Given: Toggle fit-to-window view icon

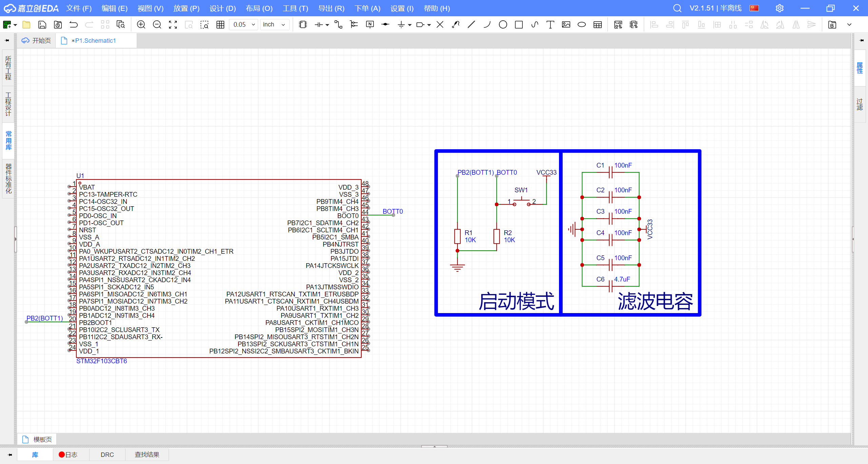Looking at the screenshot, I should point(173,24).
